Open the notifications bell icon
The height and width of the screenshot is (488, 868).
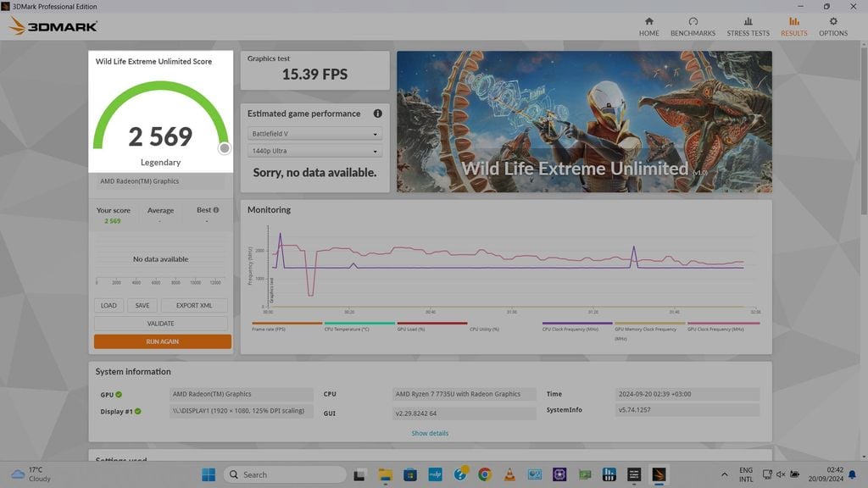coord(852,474)
